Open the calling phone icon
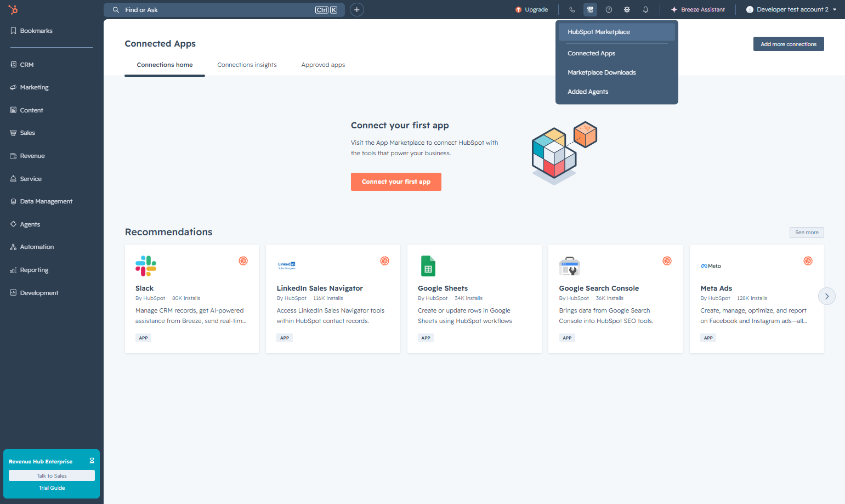Viewport: 845px width, 504px height. [572, 9]
